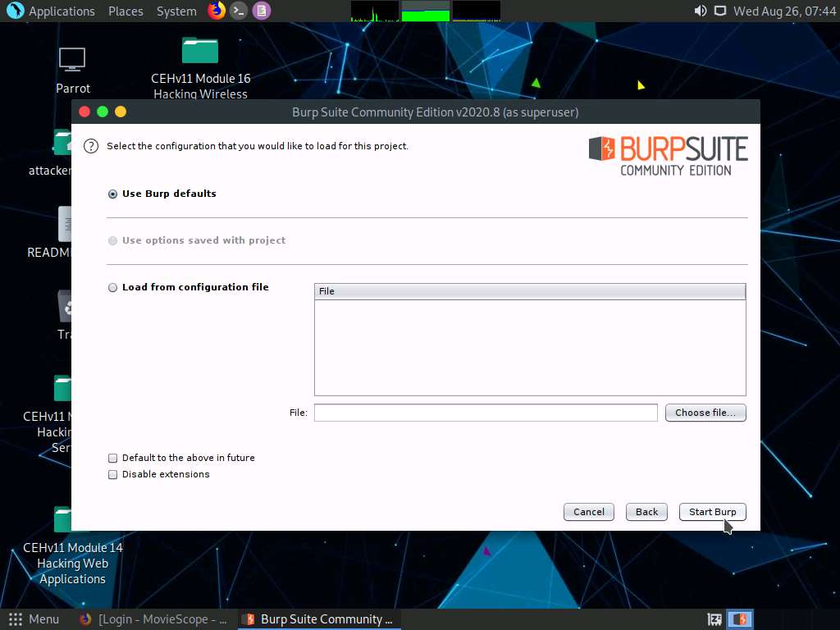Open the Places menu

[126, 11]
